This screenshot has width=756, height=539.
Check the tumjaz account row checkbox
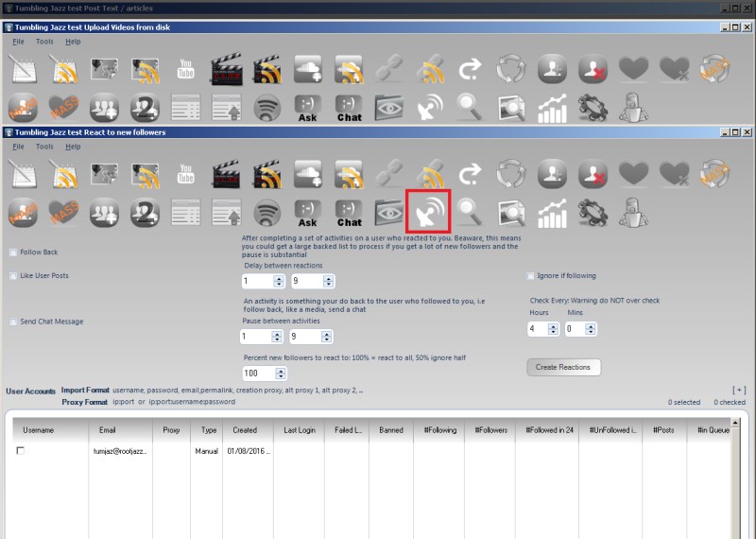point(20,451)
